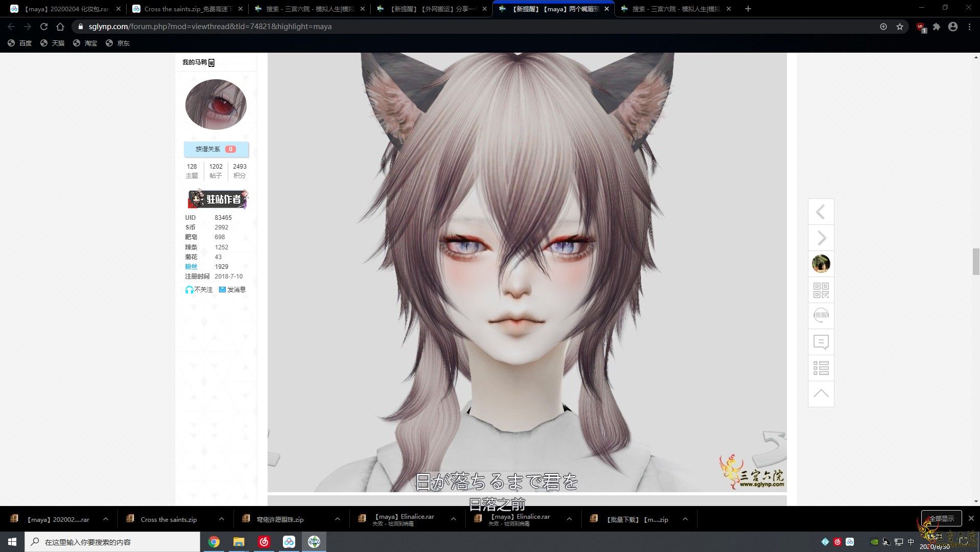Open Chrome from the taskbar

point(214,542)
